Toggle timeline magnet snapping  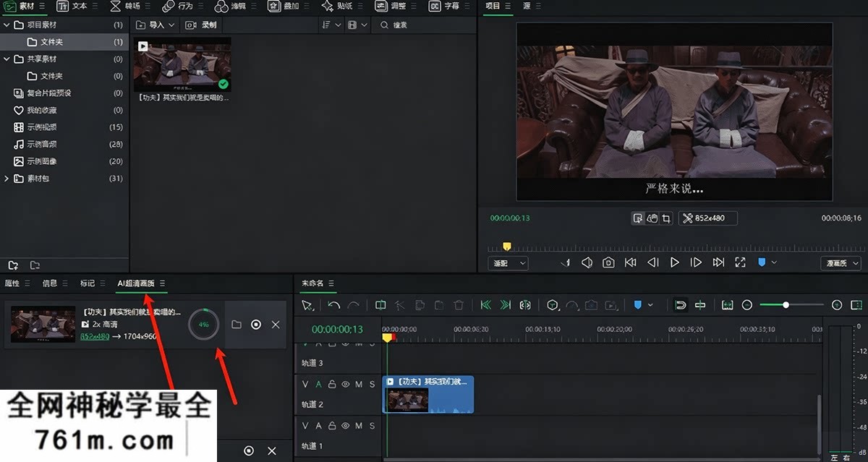tap(681, 305)
